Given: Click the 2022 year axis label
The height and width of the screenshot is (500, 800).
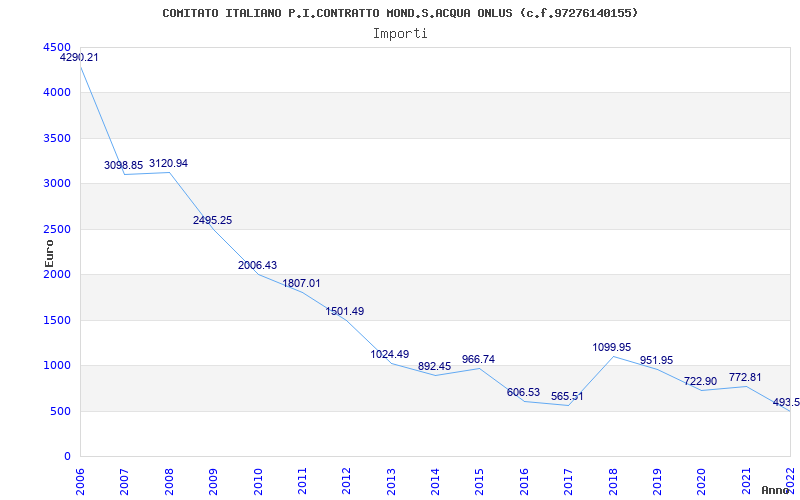Looking at the screenshot, I should click(x=790, y=480).
